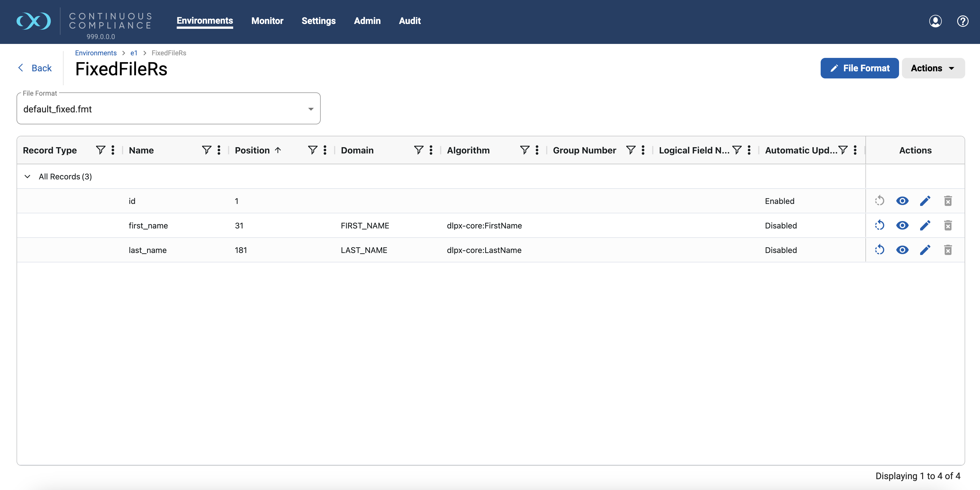Screen dimensions: 980x490
Task: Switch to the Monitor tab
Action: tap(267, 21)
